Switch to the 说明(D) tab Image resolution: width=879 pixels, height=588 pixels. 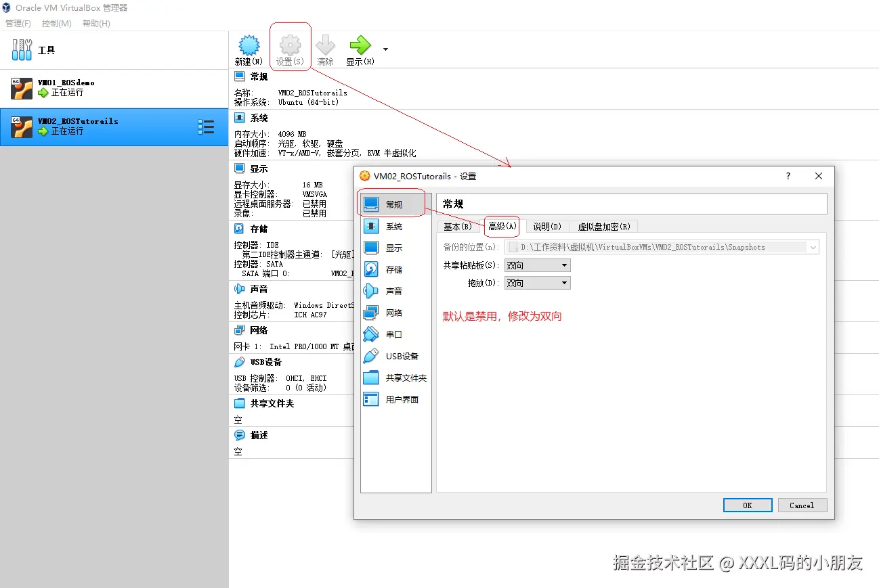(x=547, y=227)
